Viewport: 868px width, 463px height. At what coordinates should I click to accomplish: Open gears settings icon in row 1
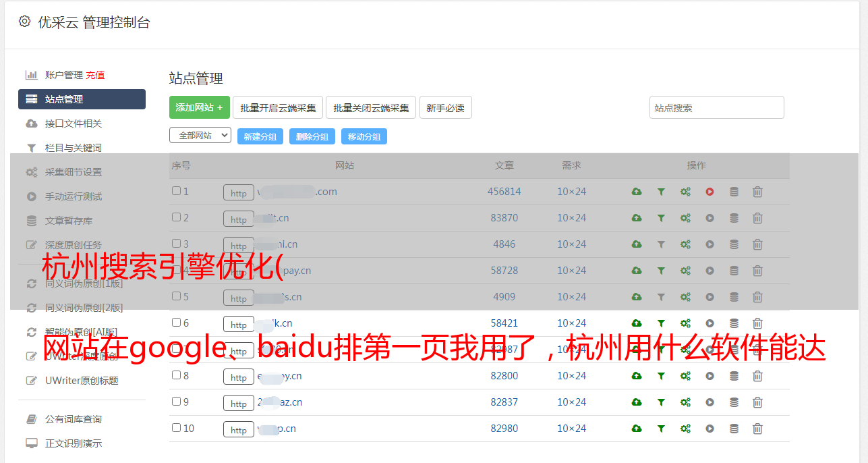pos(685,192)
